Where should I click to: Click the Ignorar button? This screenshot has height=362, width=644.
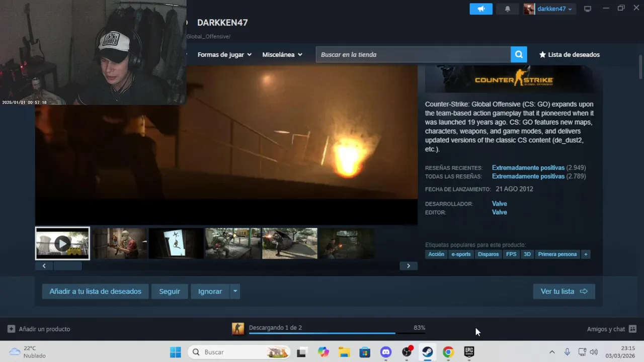point(210,291)
